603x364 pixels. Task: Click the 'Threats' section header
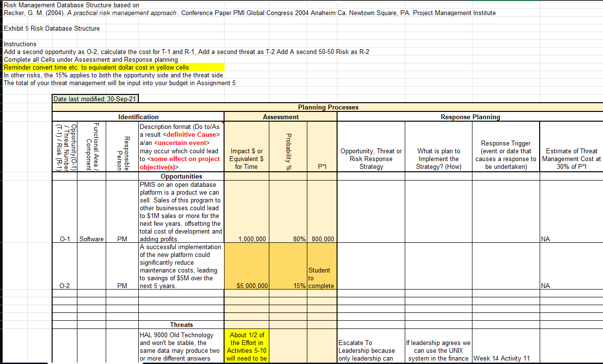pos(181,325)
